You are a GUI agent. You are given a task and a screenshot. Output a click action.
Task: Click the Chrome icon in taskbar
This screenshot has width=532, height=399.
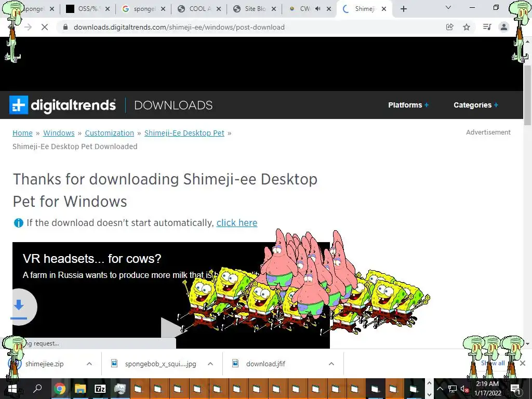tap(59, 389)
